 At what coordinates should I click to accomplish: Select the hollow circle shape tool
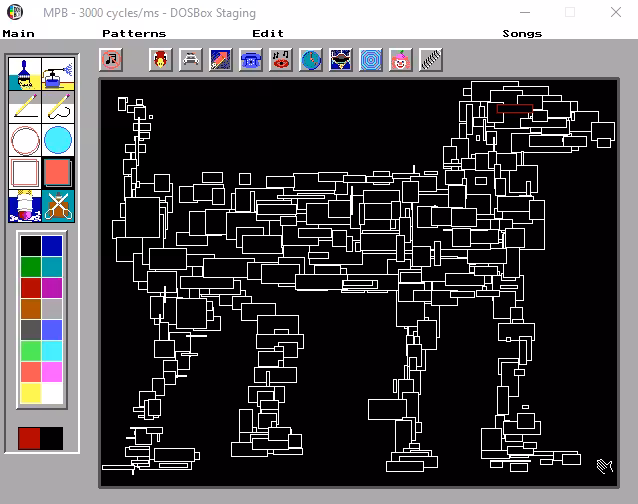(25, 140)
